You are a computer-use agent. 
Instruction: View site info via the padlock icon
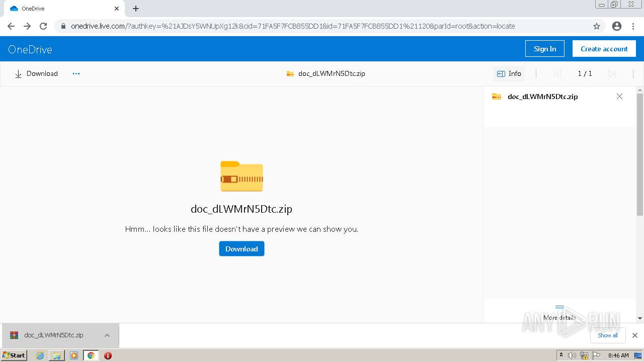63,26
